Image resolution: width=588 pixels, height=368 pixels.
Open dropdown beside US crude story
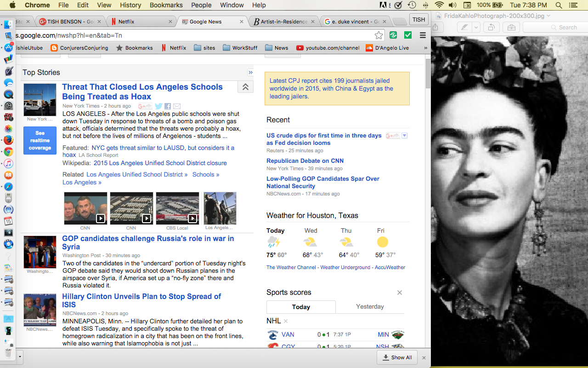404,136
